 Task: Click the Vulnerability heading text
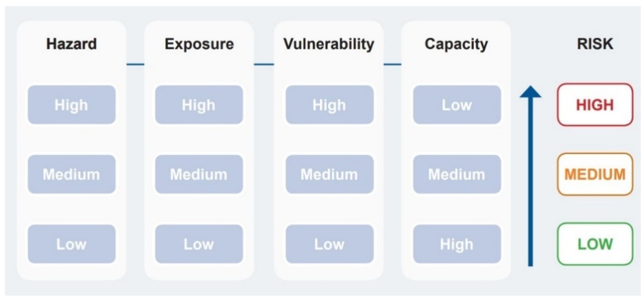tap(329, 44)
